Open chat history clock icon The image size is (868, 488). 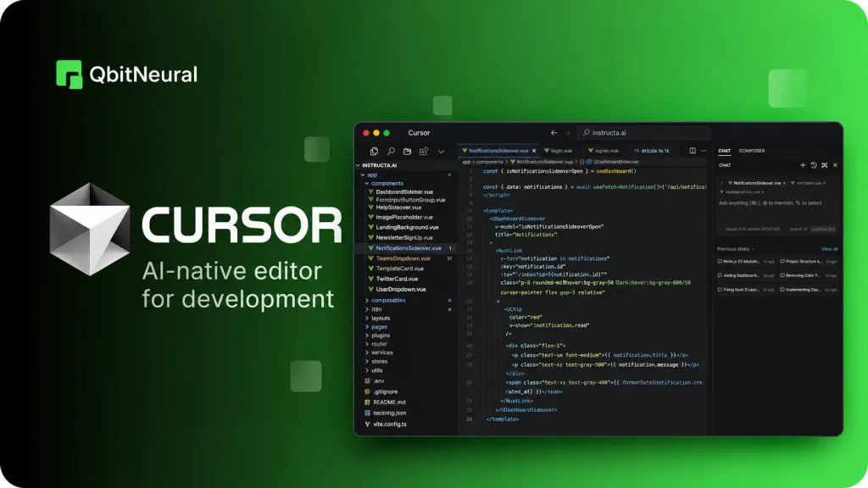[x=814, y=165]
